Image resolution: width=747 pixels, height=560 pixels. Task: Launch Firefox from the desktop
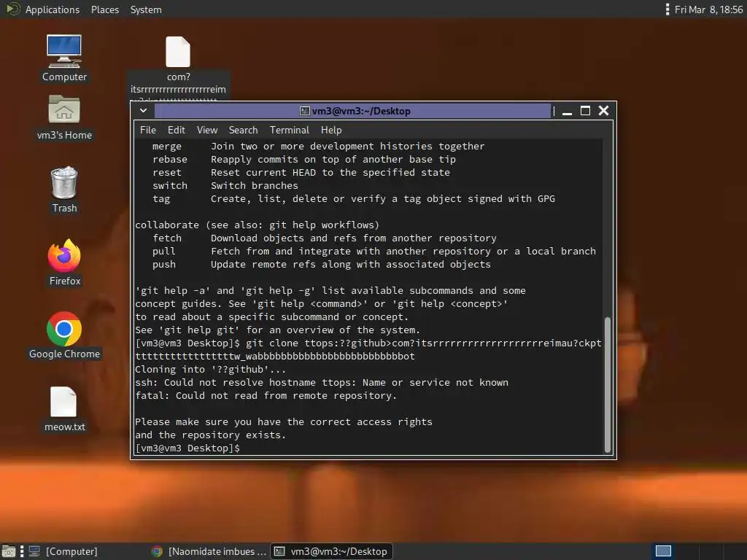tap(64, 262)
